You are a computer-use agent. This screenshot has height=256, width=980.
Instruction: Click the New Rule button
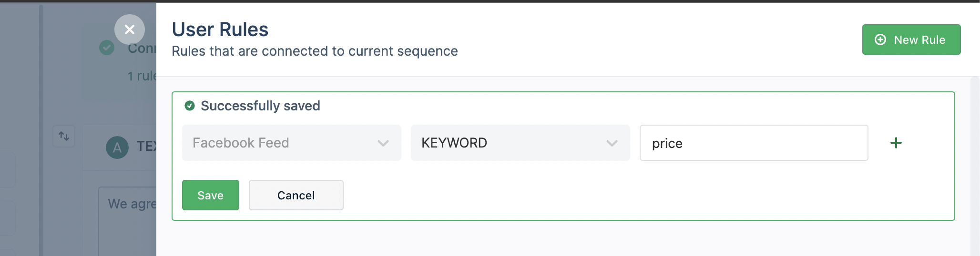click(911, 39)
